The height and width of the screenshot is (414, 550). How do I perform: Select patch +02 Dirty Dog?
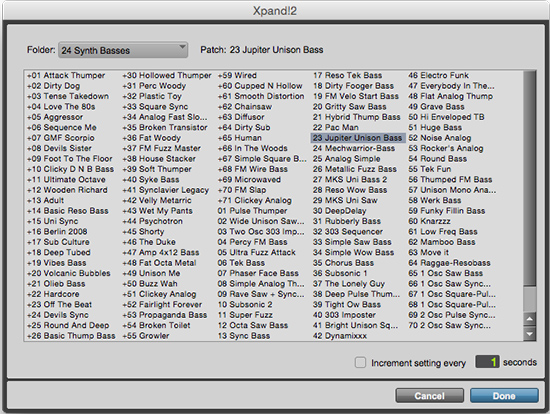(54, 86)
